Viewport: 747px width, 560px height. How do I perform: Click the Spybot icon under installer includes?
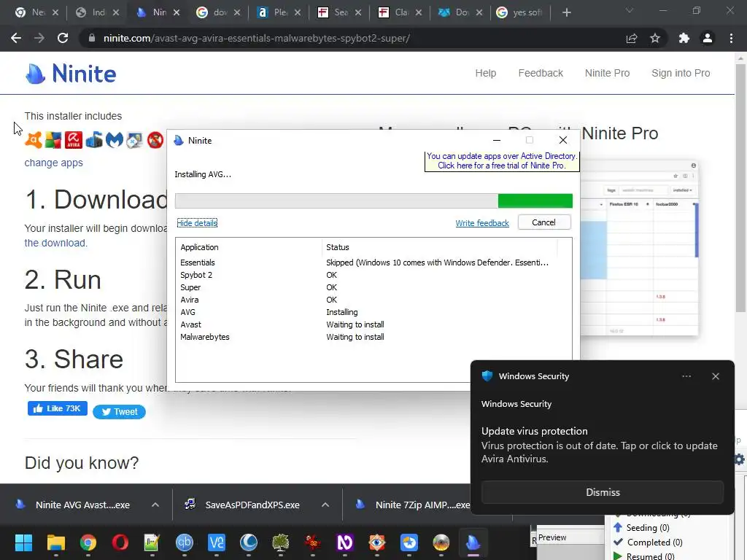pos(135,140)
